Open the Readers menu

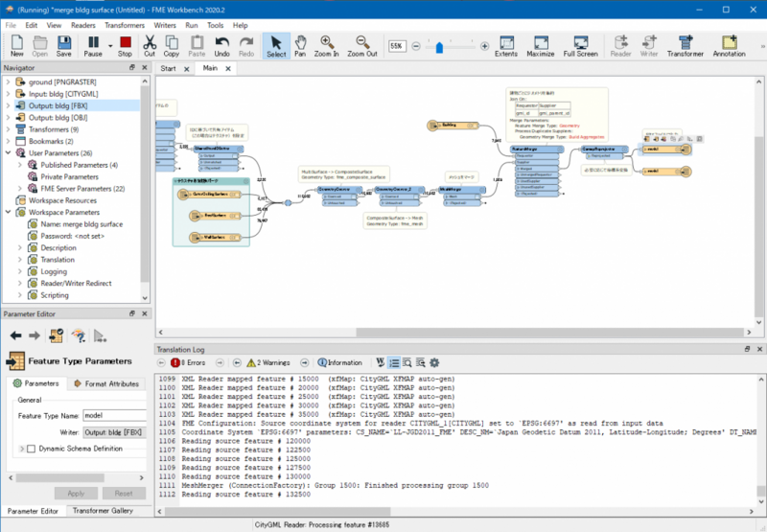(x=83, y=25)
